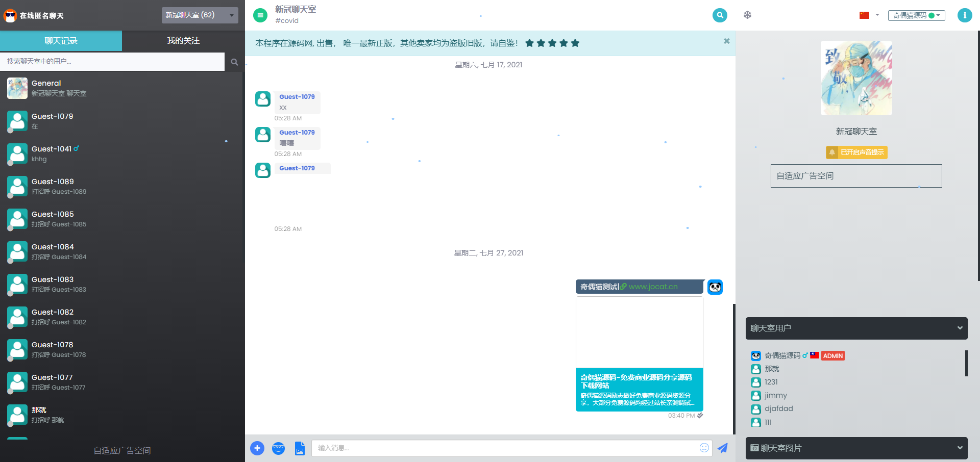Expand the 聊天室图片 panel
Viewport: 980px width, 462px height.
[x=856, y=448]
